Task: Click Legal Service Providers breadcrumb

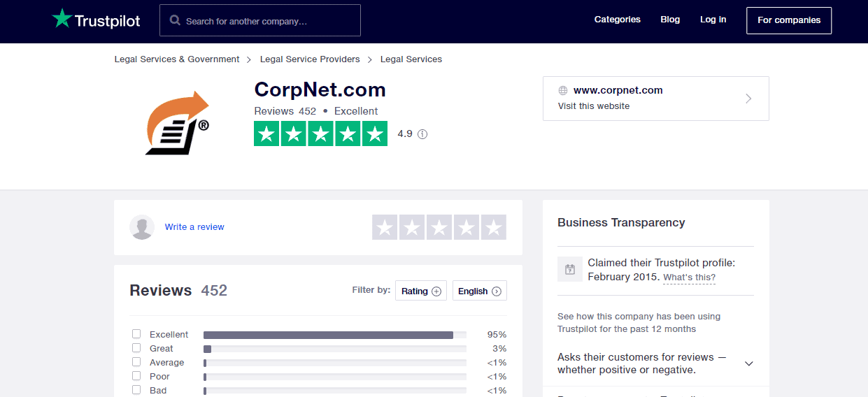Action: [x=310, y=59]
